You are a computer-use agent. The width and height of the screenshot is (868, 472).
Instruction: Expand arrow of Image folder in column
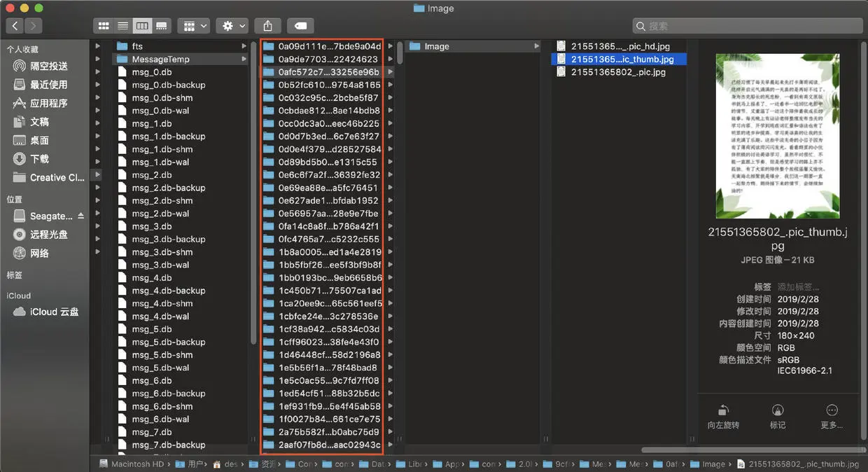[x=536, y=46]
